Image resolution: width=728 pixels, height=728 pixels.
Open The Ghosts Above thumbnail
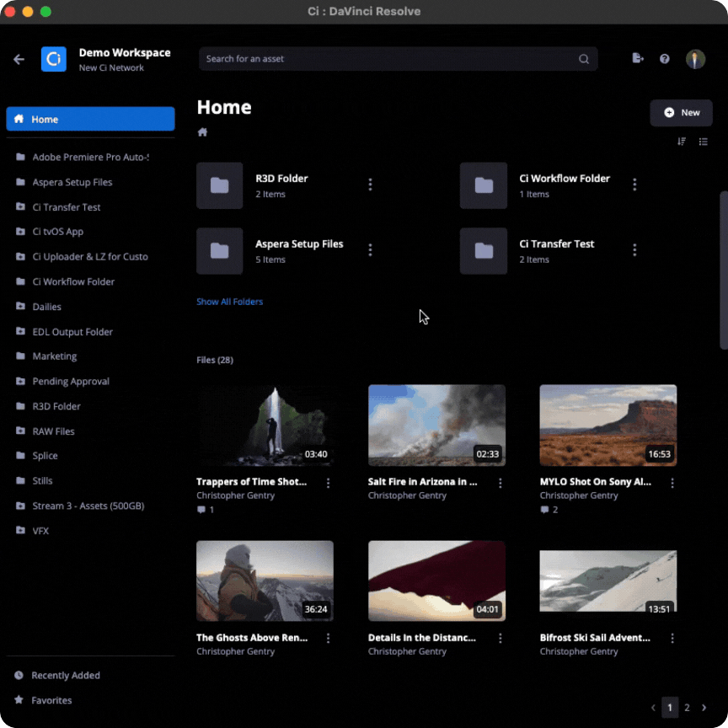(x=265, y=581)
